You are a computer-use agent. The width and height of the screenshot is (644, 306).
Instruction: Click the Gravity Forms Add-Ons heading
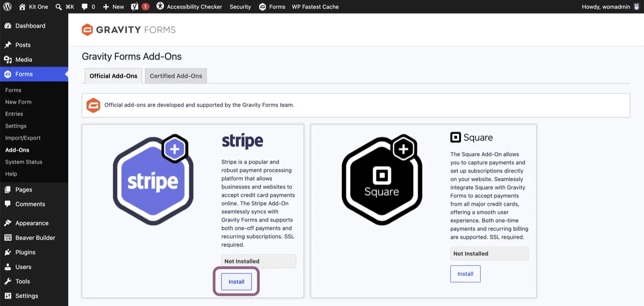132,57
